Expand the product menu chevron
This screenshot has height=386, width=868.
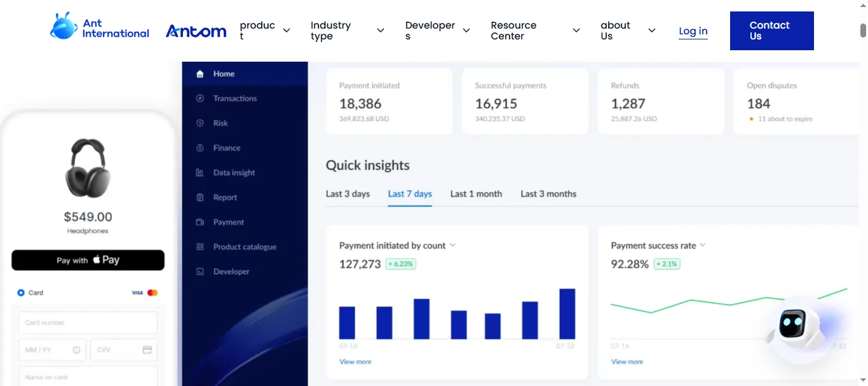[x=287, y=31]
